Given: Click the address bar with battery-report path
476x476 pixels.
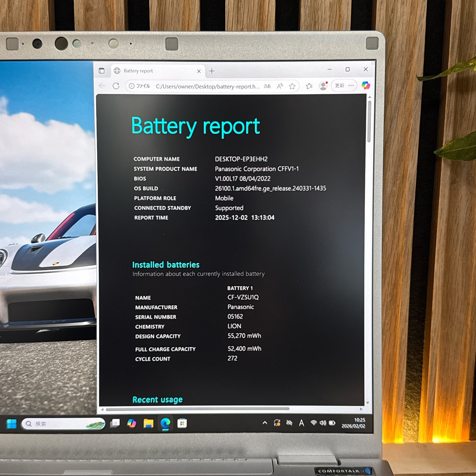Looking at the screenshot, I should 207,86.
